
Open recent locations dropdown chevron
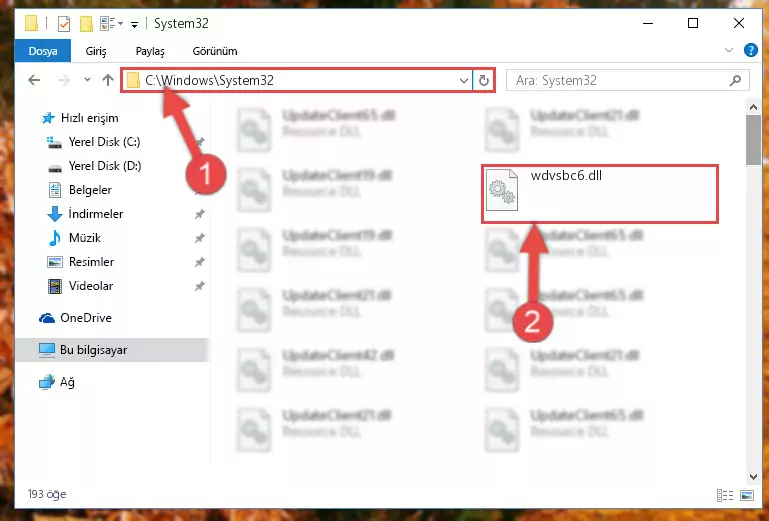tap(87, 79)
